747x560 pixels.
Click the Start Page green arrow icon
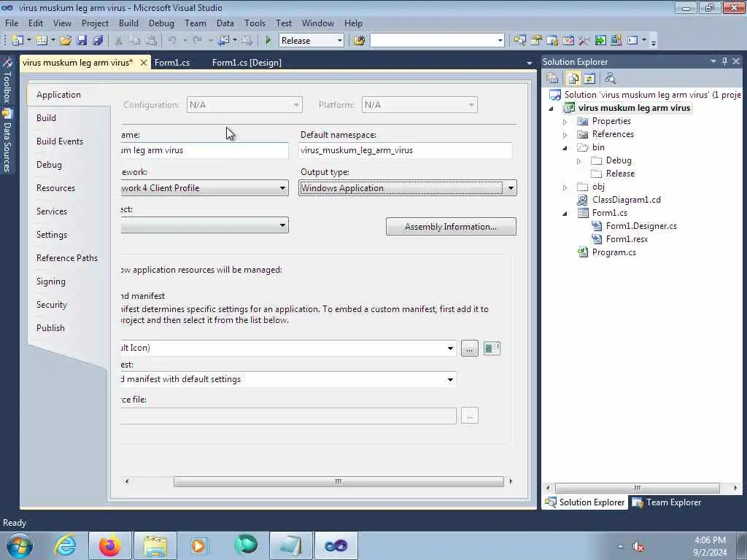click(x=600, y=41)
